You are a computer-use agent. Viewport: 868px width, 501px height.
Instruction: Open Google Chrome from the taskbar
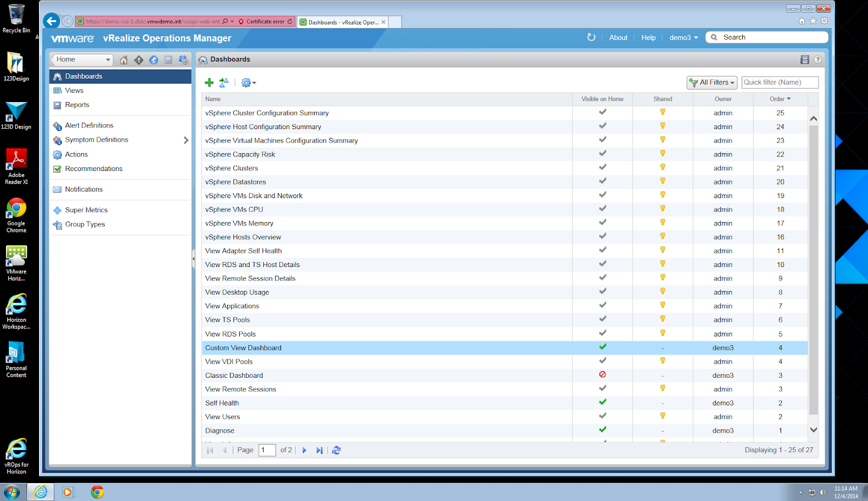click(97, 492)
